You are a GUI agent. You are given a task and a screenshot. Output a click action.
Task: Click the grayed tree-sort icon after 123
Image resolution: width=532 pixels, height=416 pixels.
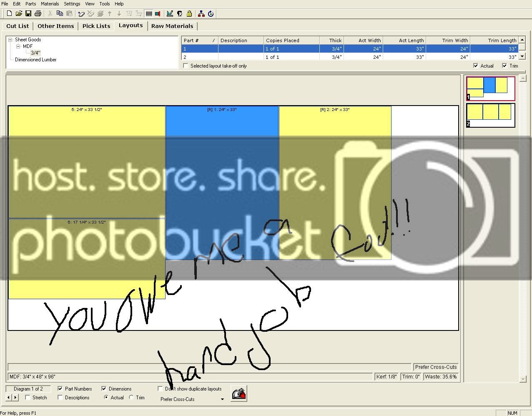pos(139,14)
